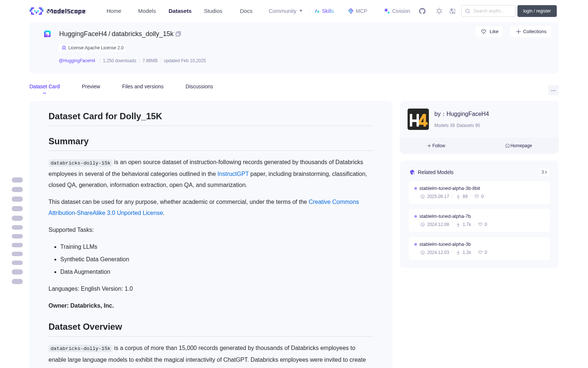This screenshot has height=368, width=588.
Task: Switch to the Preview tab
Action: (x=91, y=86)
